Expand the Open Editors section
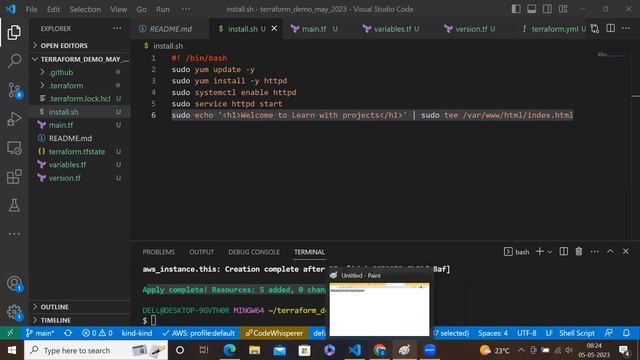 (81, 45)
